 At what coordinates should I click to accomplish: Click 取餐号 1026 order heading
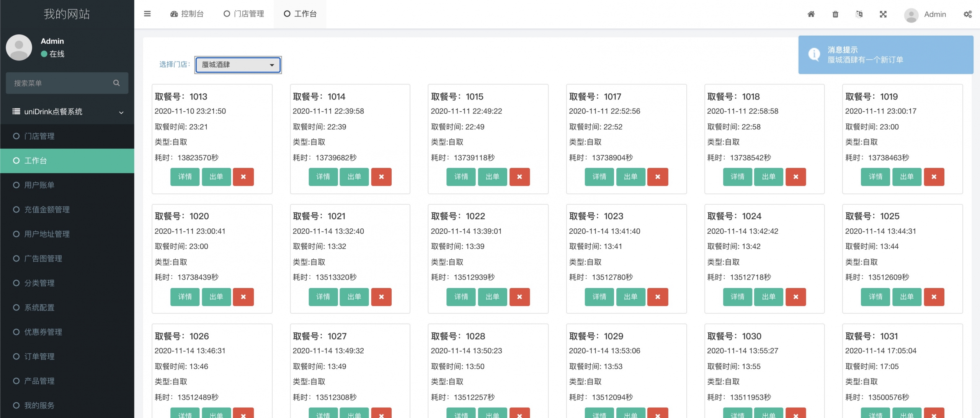point(182,336)
